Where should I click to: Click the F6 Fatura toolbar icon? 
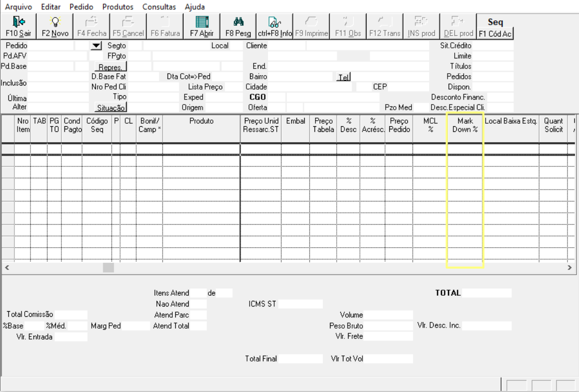click(165, 26)
